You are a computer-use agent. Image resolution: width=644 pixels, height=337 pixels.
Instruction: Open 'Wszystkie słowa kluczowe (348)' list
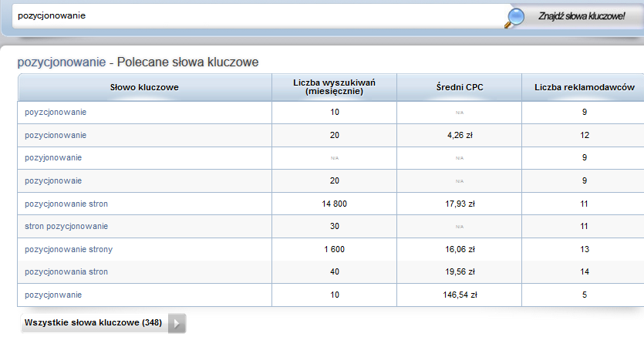[x=93, y=323]
